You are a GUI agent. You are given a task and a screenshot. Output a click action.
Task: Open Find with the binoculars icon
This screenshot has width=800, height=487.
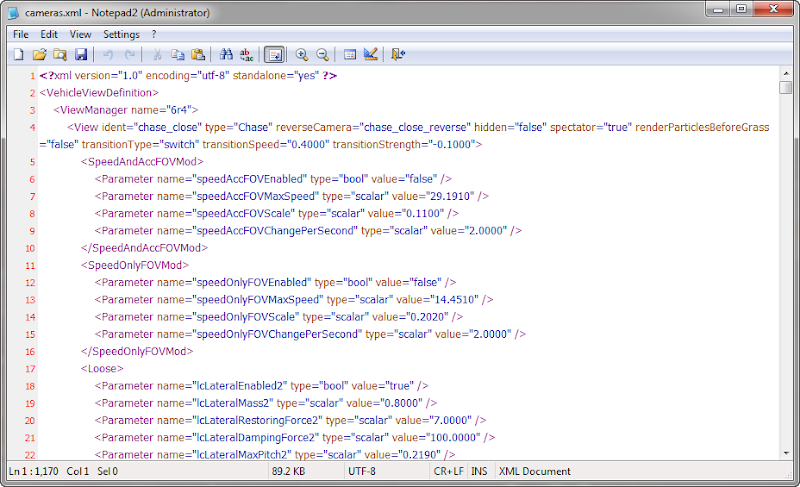click(x=226, y=55)
